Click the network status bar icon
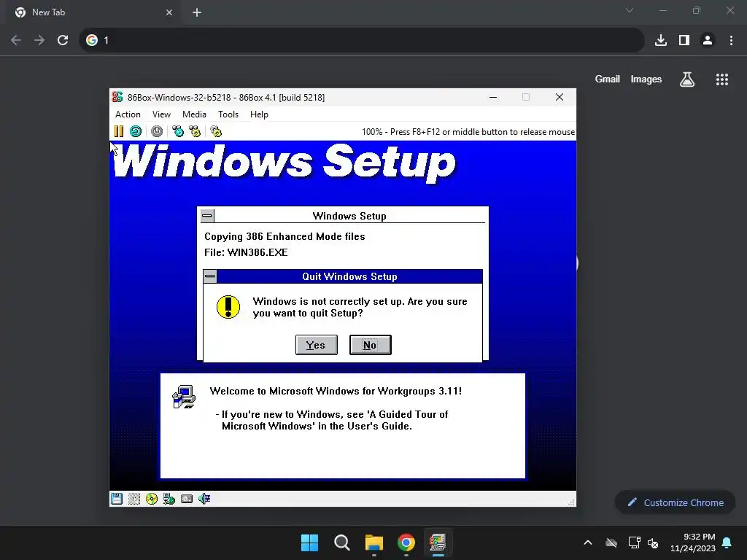This screenshot has height=560, width=747. (169, 499)
